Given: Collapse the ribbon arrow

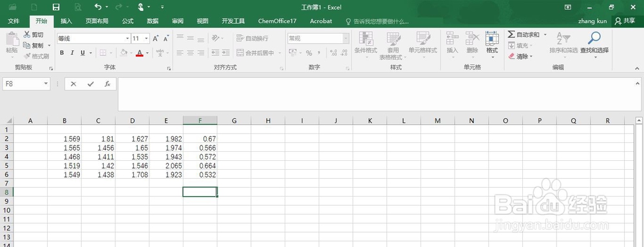Looking at the screenshot, I should click(637, 68).
